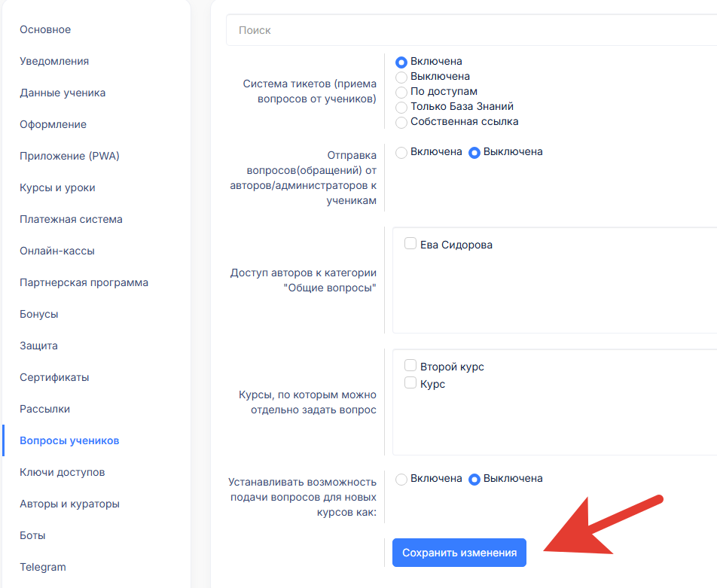
Task: Choose Собственная ссылка radio option
Action: coord(401,122)
